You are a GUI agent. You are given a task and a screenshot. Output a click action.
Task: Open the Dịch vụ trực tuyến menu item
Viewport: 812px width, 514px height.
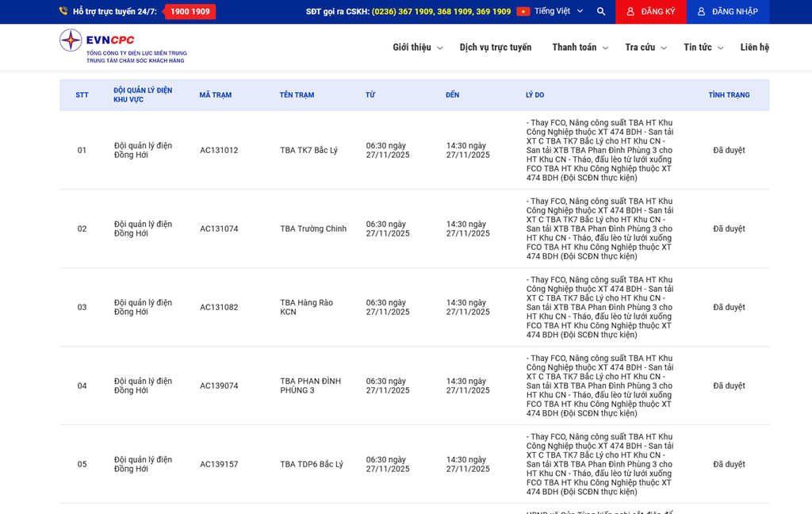click(x=496, y=48)
